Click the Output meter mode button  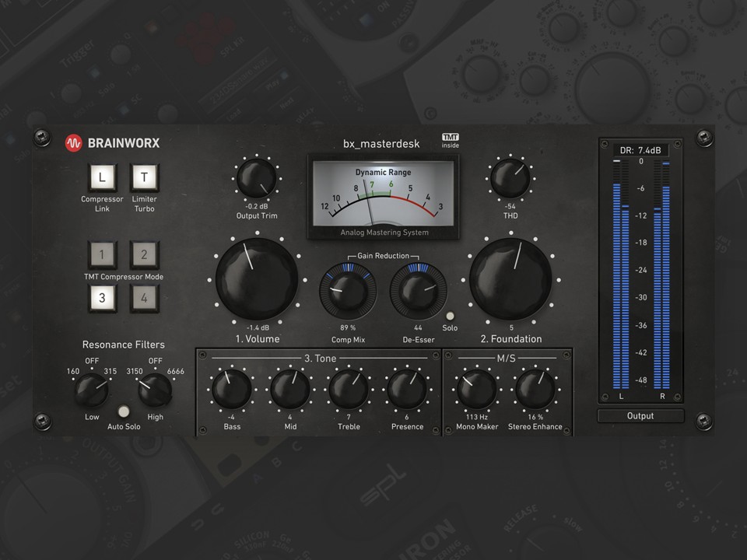coord(640,415)
